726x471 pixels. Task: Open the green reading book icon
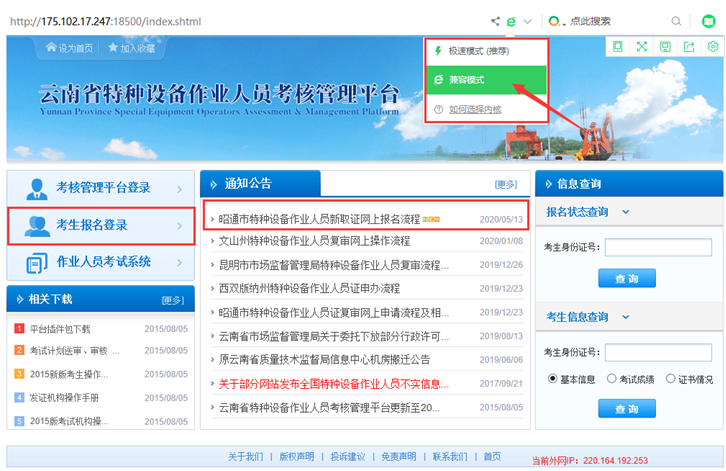tap(708, 21)
